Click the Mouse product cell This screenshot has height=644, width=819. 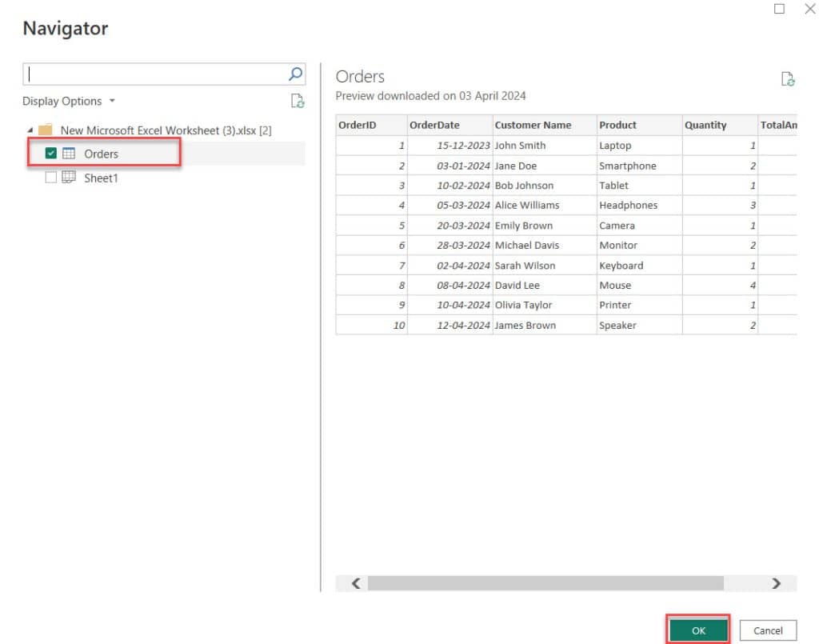click(x=639, y=285)
